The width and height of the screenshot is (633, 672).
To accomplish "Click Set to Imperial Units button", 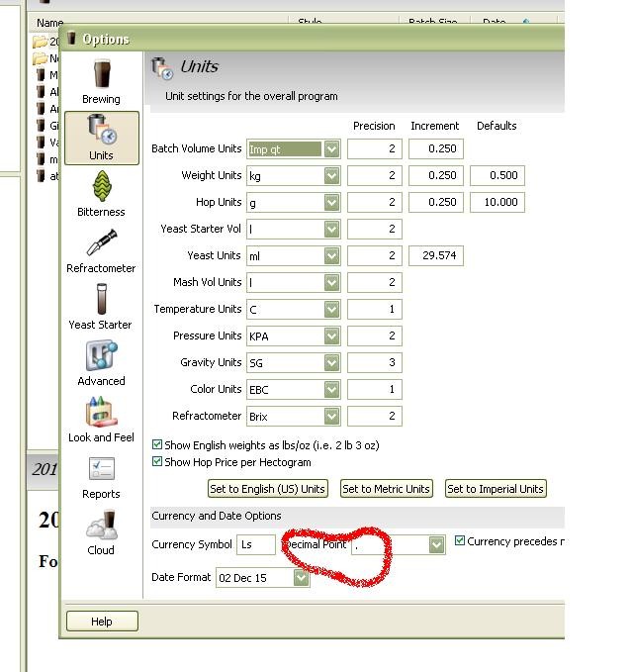I will pos(496,489).
